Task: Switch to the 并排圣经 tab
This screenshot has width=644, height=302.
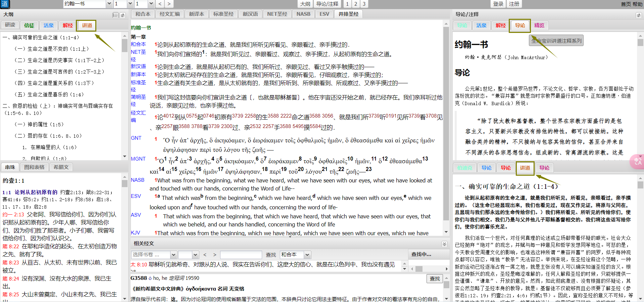Action: 348,14
